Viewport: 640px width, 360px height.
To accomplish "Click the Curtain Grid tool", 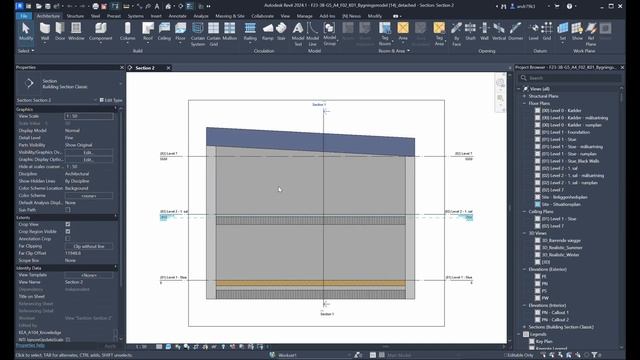I will pos(213,33).
